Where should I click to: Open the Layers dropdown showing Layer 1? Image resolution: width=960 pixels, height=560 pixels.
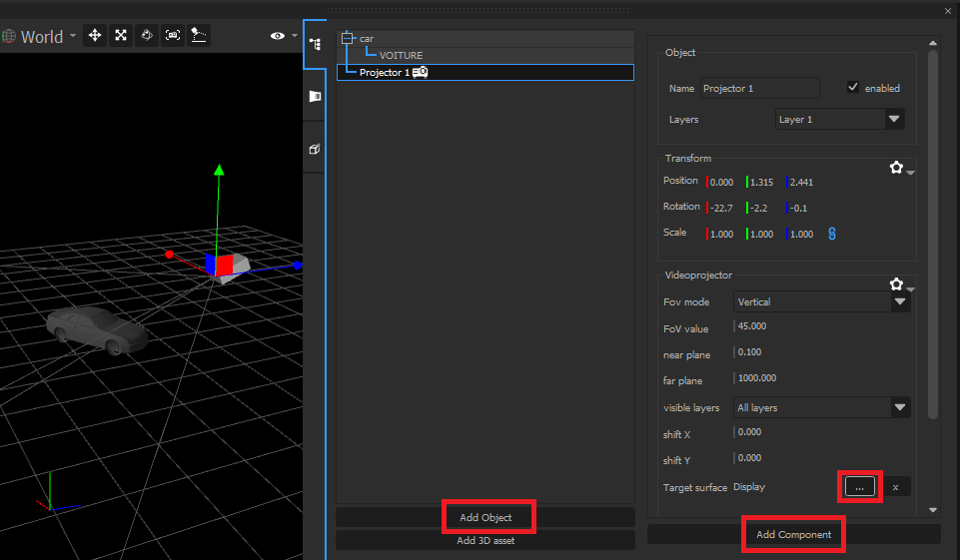pos(840,119)
